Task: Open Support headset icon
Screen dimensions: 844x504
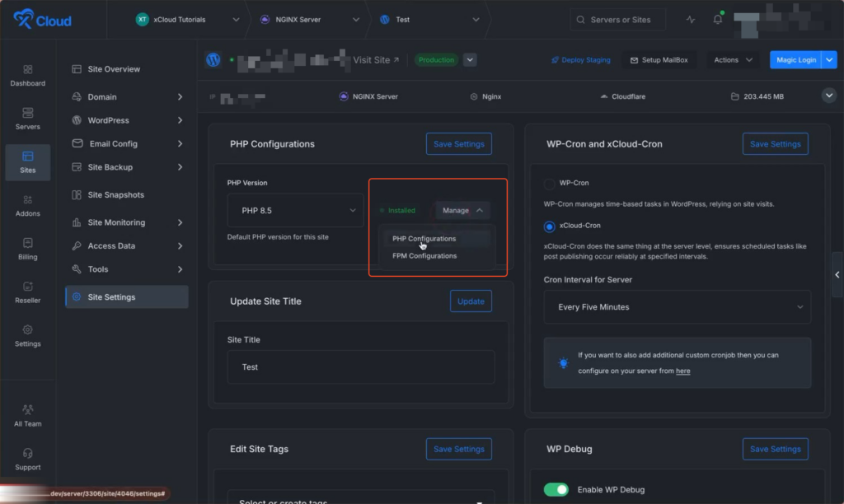Action: coord(27,459)
